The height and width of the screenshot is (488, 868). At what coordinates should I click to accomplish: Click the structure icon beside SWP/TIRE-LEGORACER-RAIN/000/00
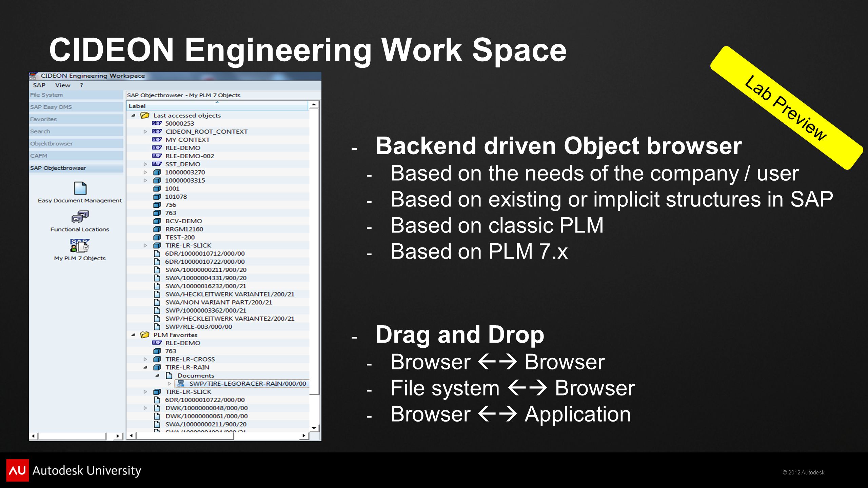[x=181, y=384]
